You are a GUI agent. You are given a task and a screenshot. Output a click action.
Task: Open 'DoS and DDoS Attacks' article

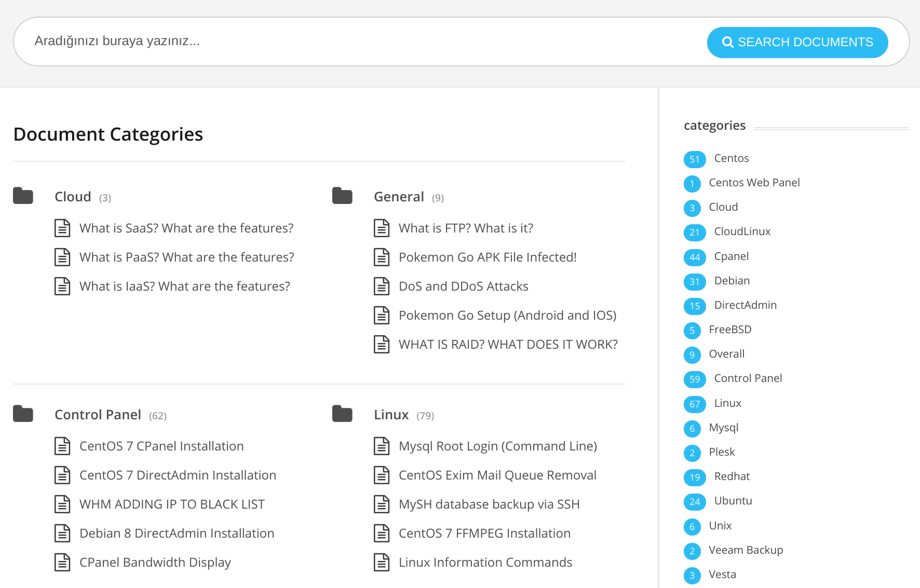(464, 286)
